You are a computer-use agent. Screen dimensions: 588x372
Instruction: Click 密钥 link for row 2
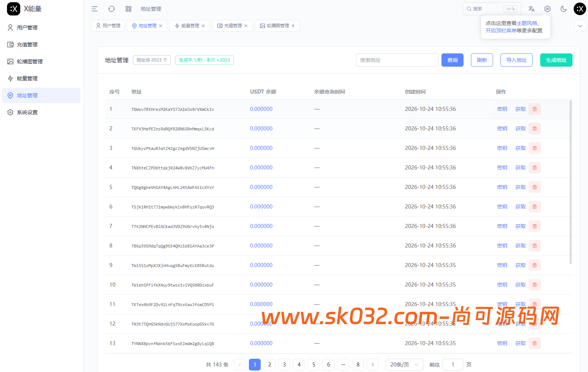click(x=502, y=129)
